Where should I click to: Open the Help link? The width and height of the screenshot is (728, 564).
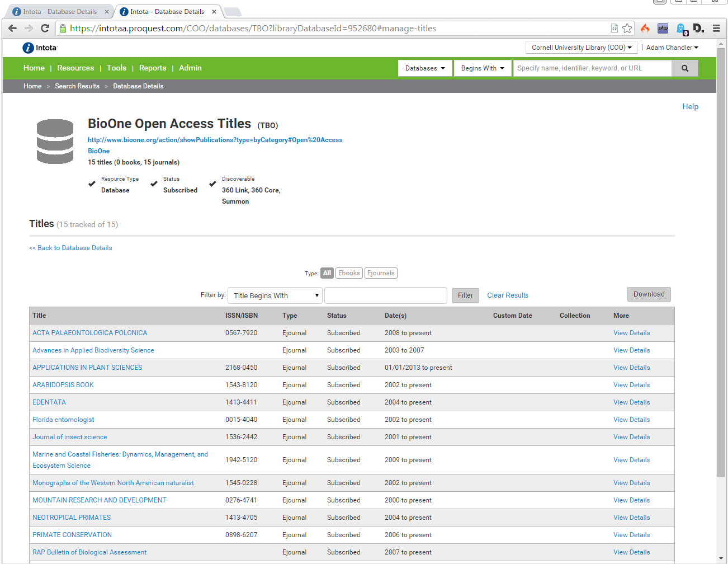pos(690,106)
